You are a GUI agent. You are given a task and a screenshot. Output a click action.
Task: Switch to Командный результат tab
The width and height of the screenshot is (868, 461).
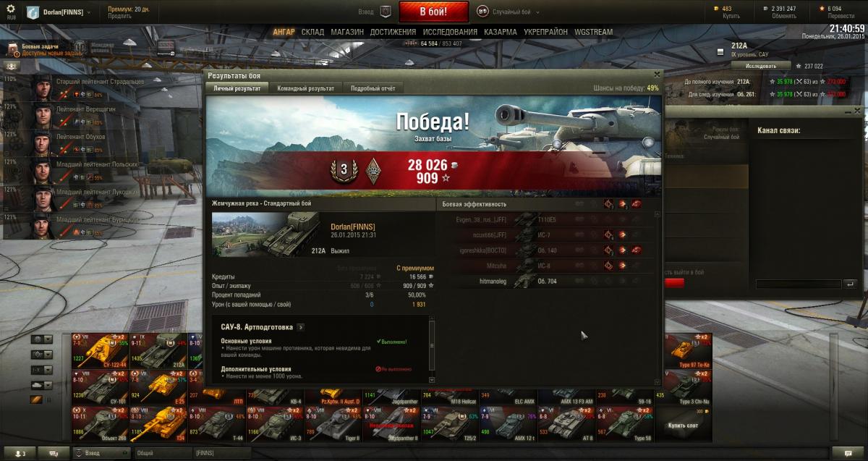point(306,88)
